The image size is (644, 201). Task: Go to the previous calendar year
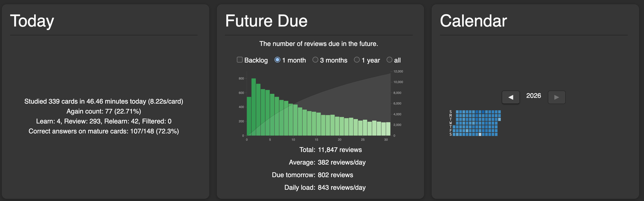511,97
